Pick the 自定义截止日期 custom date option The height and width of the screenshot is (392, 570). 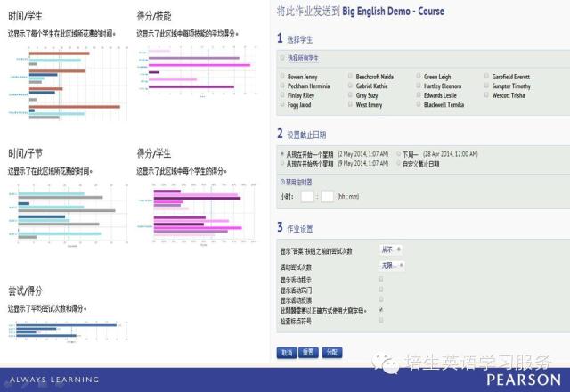(397, 164)
